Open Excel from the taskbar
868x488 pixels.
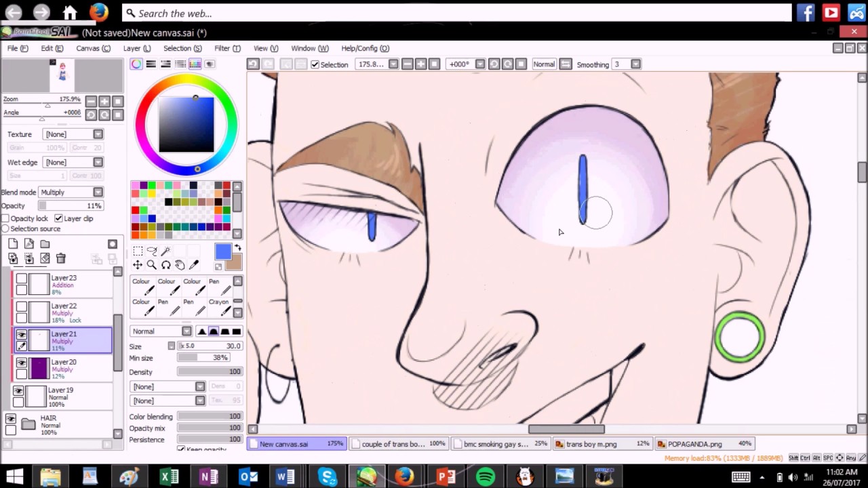coord(170,477)
